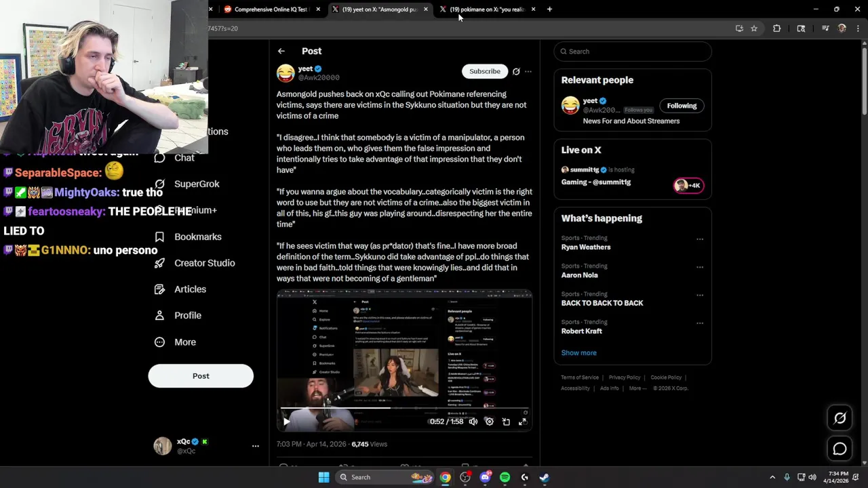Open Spotify from the taskbar
Viewport: 868px width, 488px height.
coord(505,477)
